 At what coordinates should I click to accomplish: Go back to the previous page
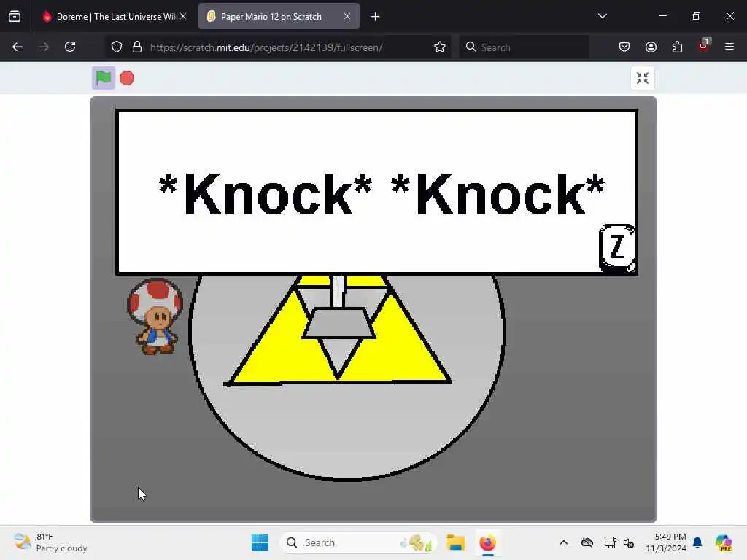click(18, 47)
